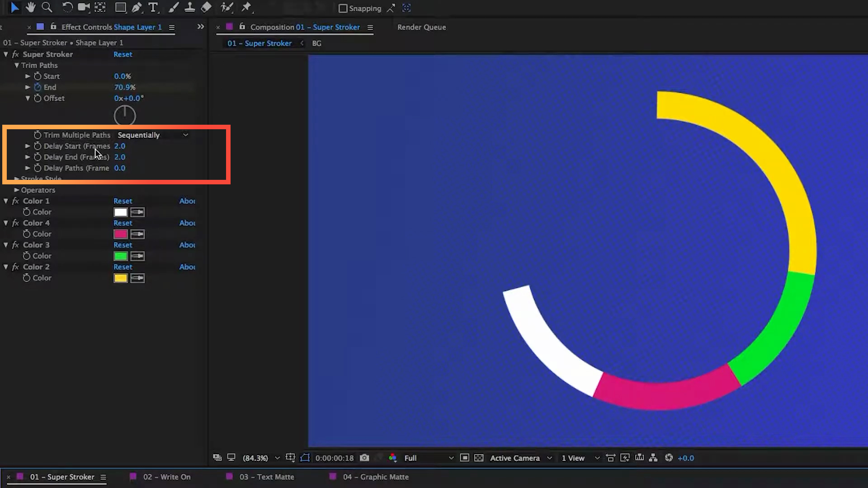Open the Trim Multiple Paths Sequentially dropdown
The height and width of the screenshot is (488, 868).
pos(153,135)
